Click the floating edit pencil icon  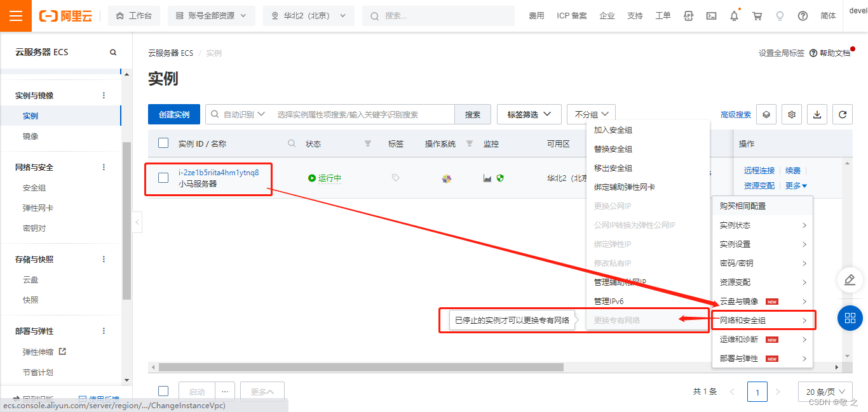point(850,279)
